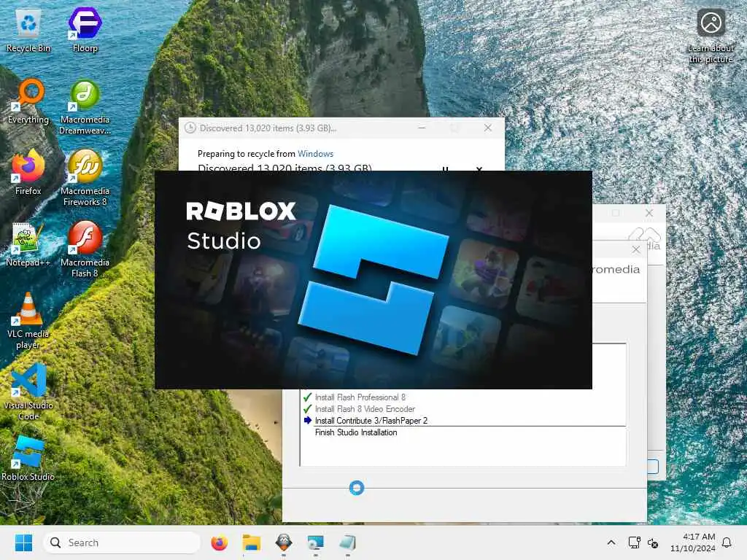The height and width of the screenshot is (560, 747).
Task: Select Install Flash Professional 8 step
Action: pos(360,397)
